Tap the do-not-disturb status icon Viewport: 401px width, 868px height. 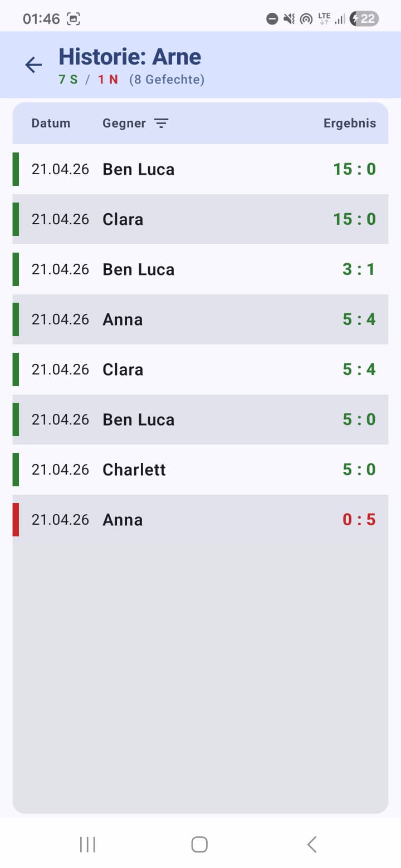click(272, 19)
